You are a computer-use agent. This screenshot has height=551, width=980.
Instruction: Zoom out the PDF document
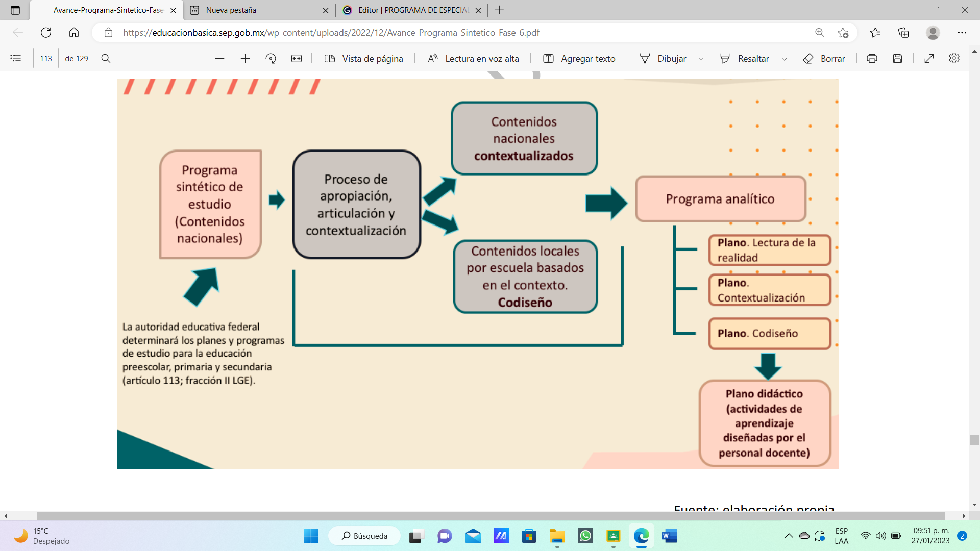tap(220, 58)
